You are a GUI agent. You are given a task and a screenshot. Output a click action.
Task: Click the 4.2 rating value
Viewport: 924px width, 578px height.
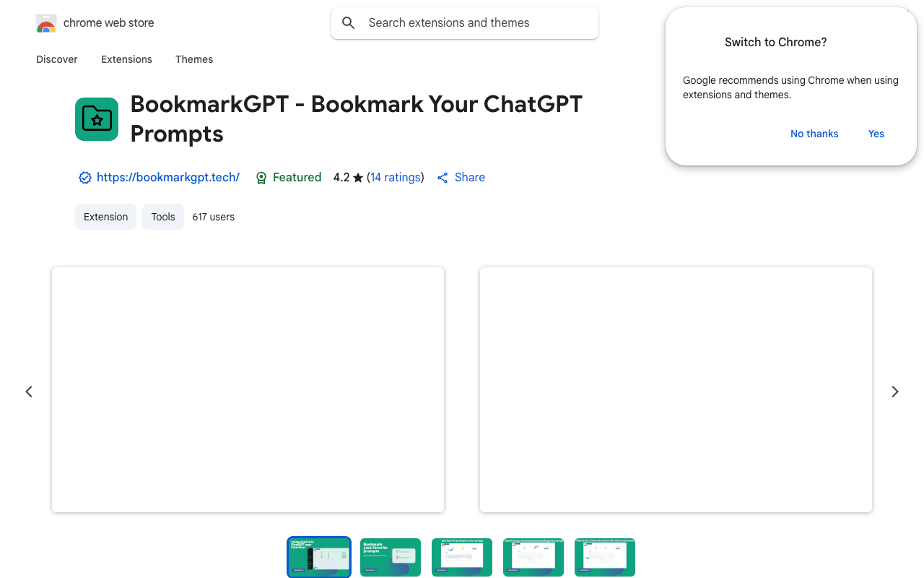341,177
